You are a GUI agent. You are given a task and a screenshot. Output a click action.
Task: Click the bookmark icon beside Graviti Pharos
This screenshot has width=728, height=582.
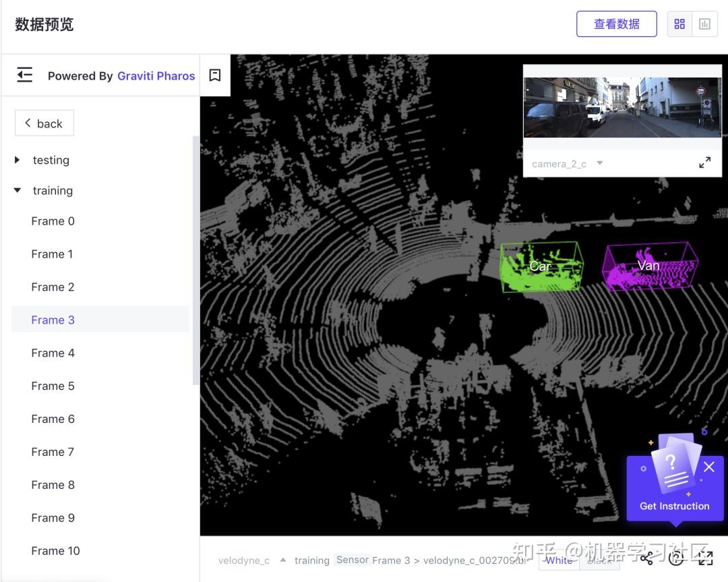point(215,75)
